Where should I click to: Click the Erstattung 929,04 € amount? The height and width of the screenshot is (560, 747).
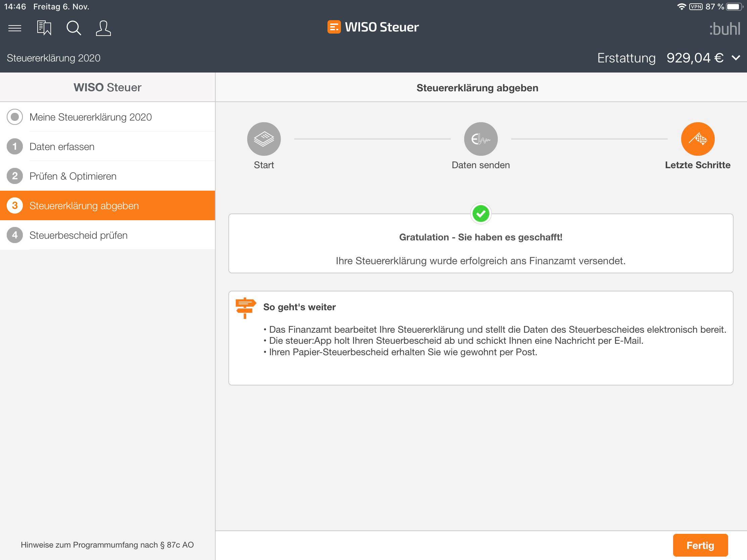pos(694,58)
